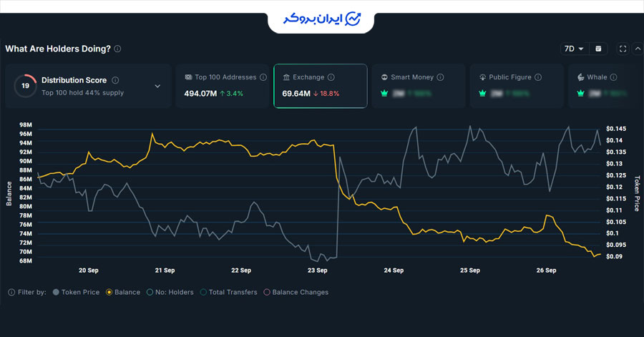Expand the Distribution Score card chevron
The image size is (644, 337).
(157, 86)
